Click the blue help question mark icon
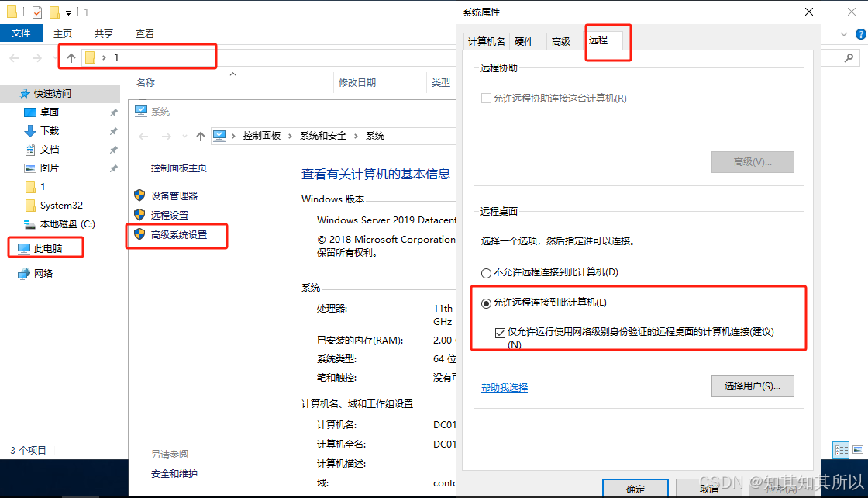 [x=861, y=34]
